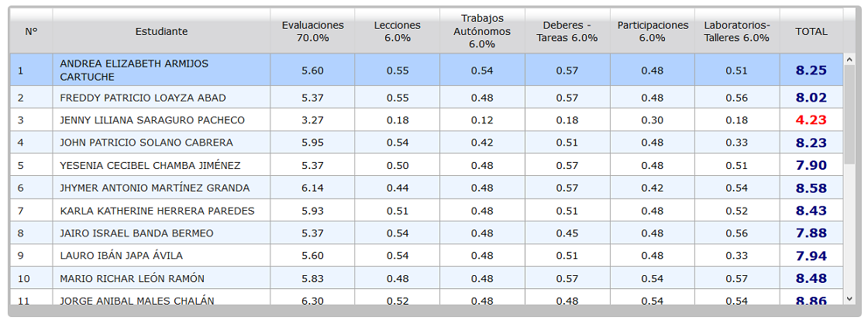Select the Lecciones 6.0% header

point(397,32)
